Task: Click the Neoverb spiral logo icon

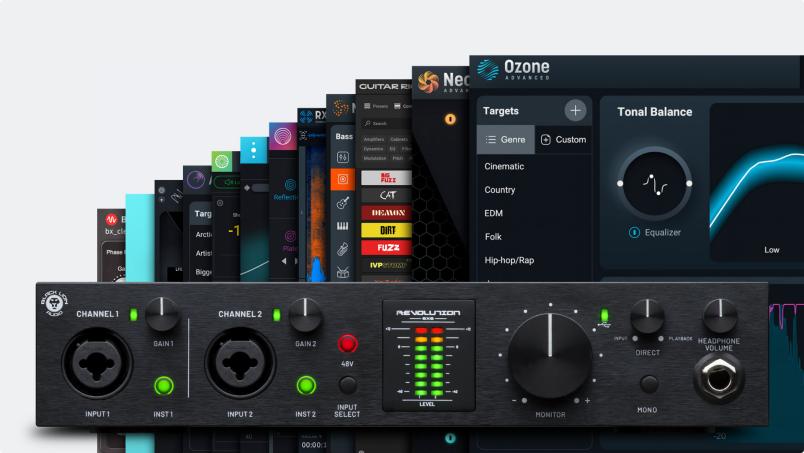Action: [x=429, y=81]
